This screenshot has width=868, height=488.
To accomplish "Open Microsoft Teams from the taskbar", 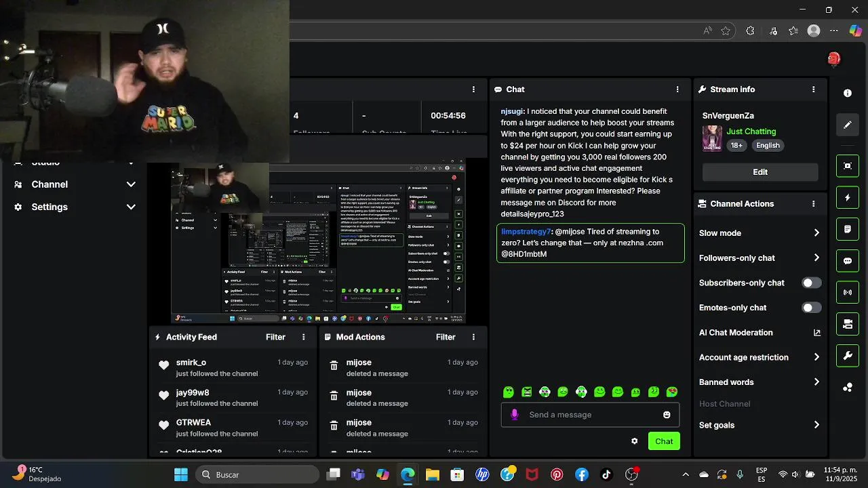I will click(x=358, y=474).
